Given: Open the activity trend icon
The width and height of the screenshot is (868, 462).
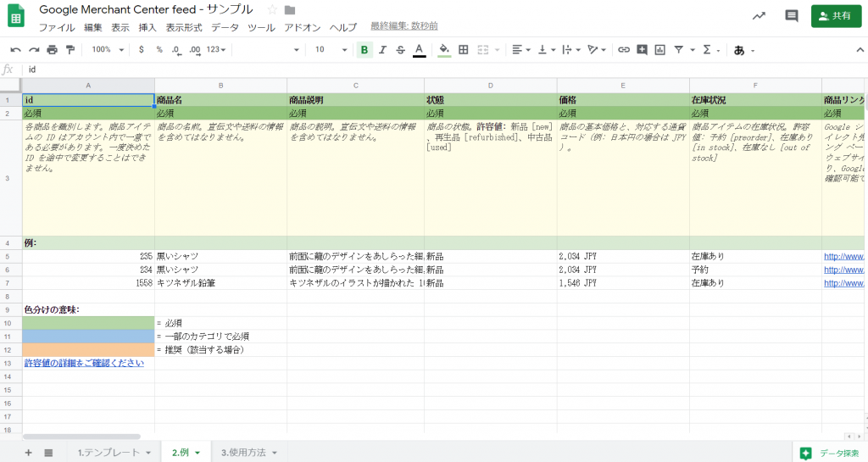Looking at the screenshot, I should 759,16.
